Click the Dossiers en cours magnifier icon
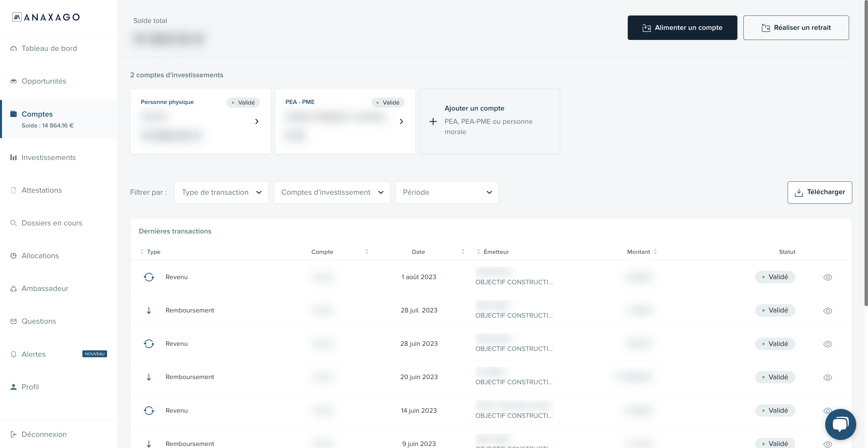Screen dimensions: 868x448 coord(13,223)
